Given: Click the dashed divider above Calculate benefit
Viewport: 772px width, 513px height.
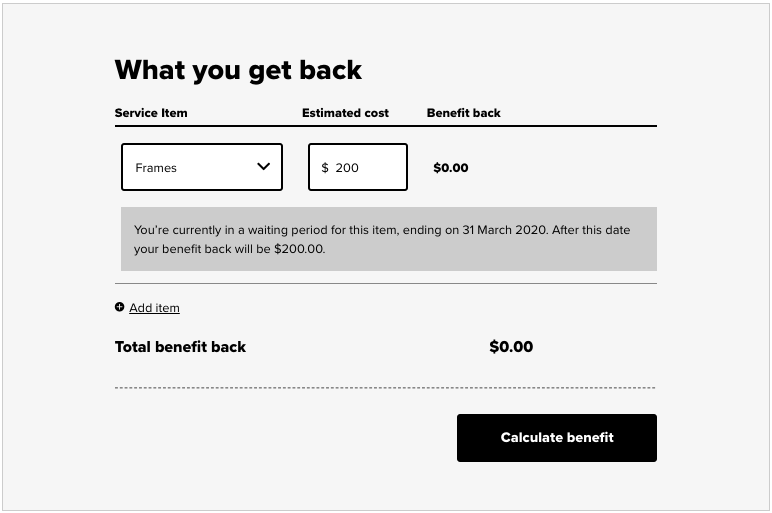Looking at the screenshot, I should [x=386, y=388].
